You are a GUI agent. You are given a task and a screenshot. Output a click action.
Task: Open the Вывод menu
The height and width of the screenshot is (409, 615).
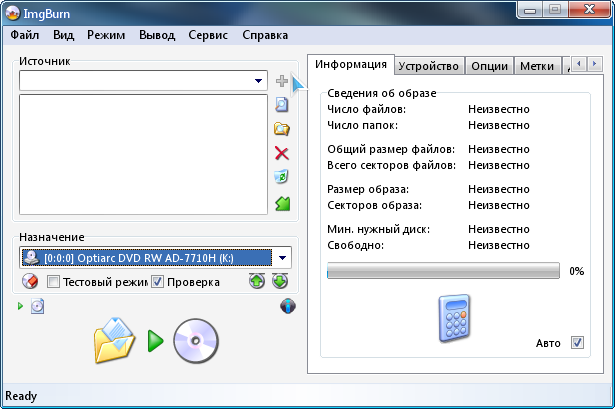tap(157, 35)
